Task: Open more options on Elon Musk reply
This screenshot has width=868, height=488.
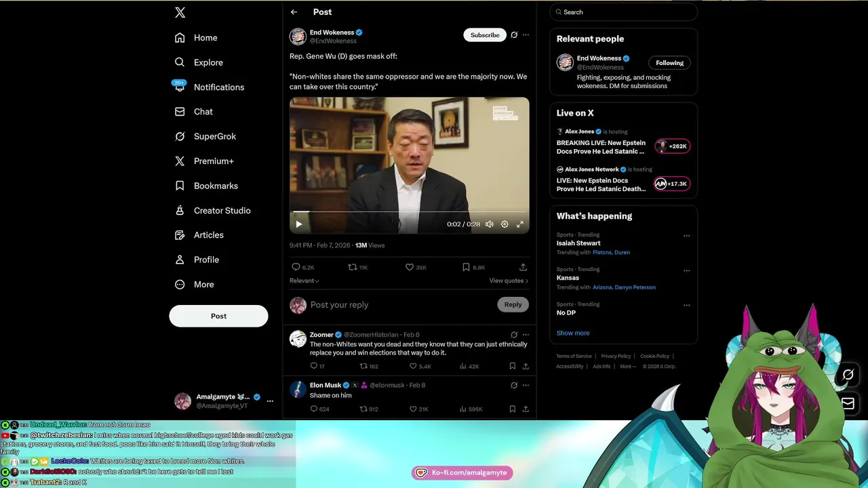Action: [526, 385]
